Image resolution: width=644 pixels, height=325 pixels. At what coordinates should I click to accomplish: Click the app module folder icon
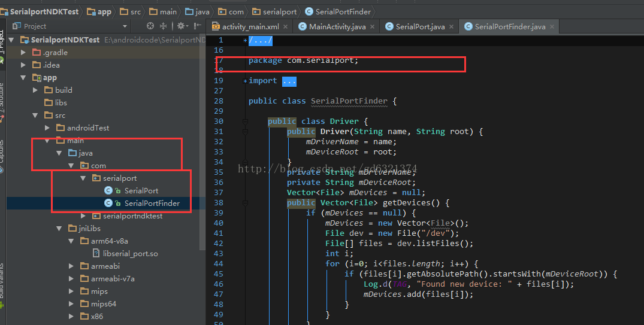pos(37,78)
